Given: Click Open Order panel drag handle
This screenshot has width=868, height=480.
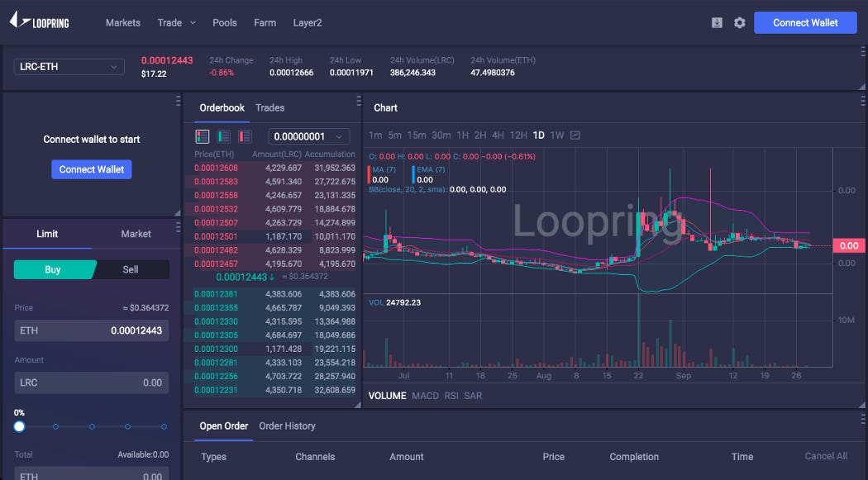Looking at the screenshot, I should [x=862, y=419].
